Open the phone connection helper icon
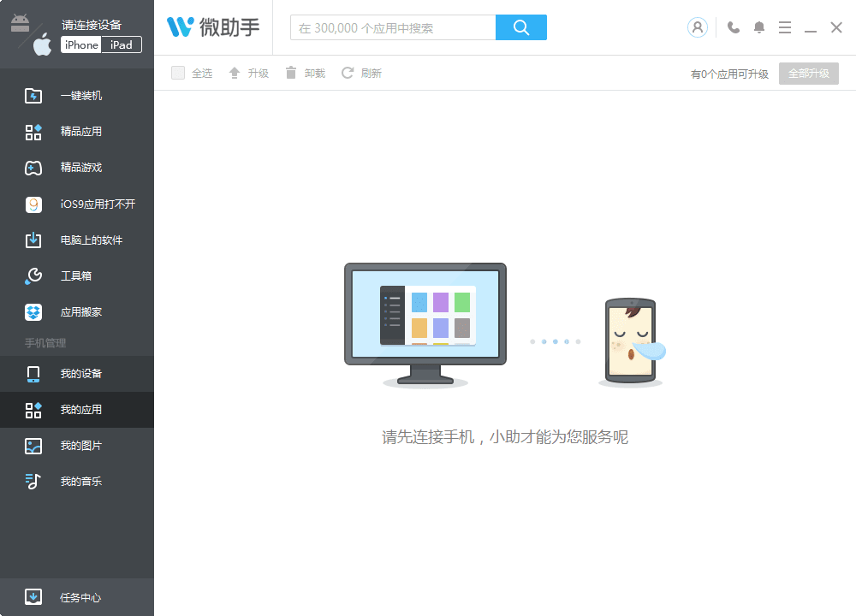This screenshot has width=856, height=616. click(733, 27)
